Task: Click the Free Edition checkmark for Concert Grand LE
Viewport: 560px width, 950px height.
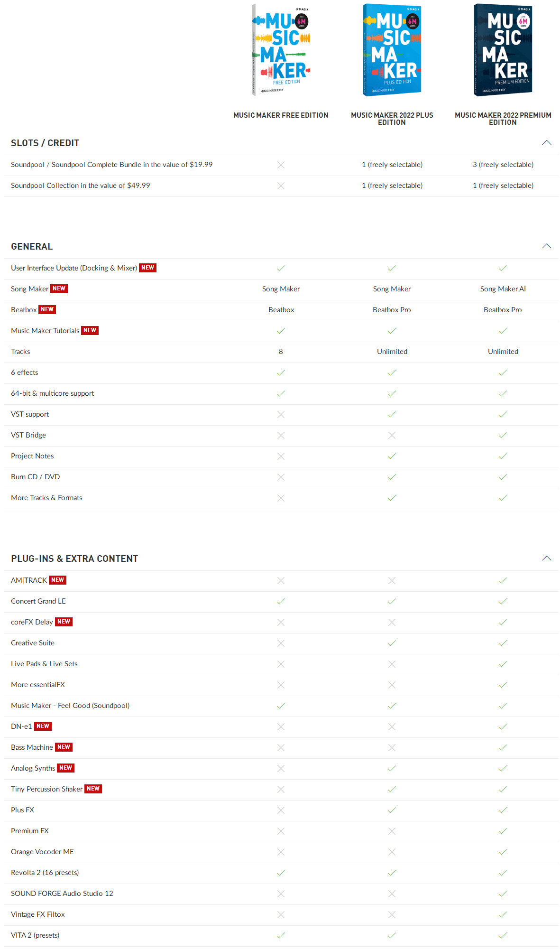Action: (281, 601)
